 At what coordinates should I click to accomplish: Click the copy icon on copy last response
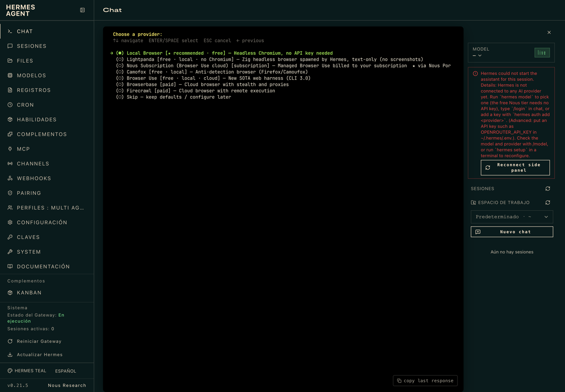pos(399,381)
